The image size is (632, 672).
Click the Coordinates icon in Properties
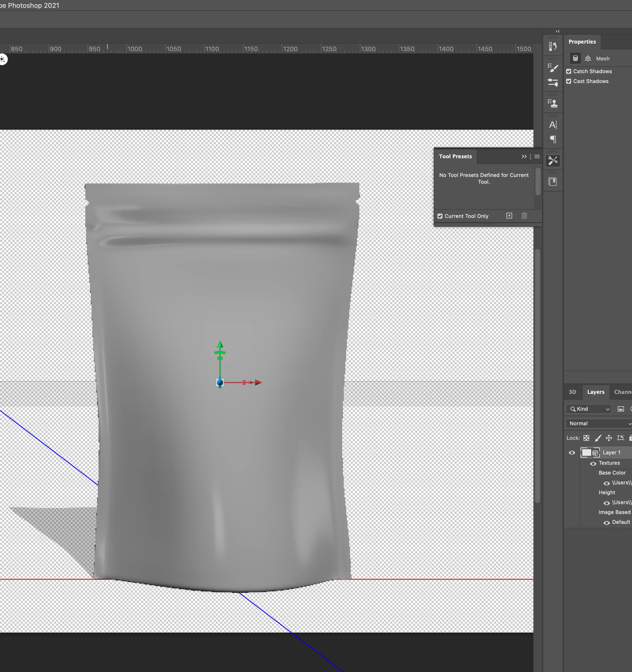coord(588,58)
